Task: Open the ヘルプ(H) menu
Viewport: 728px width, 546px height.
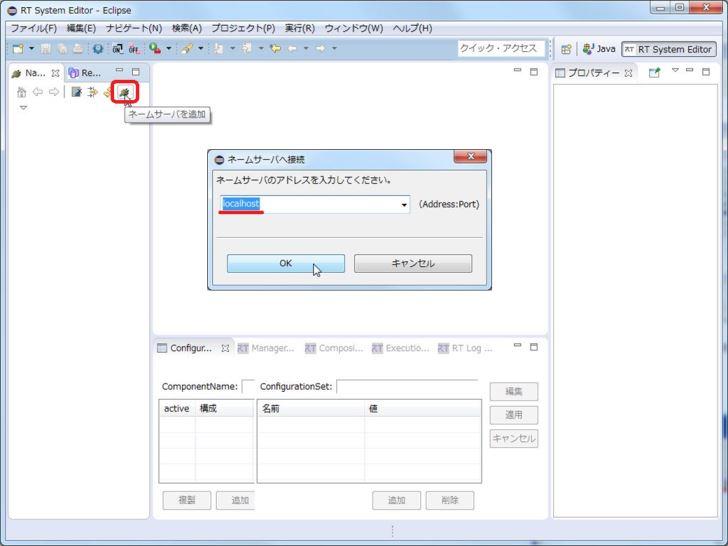Action: pos(412,28)
